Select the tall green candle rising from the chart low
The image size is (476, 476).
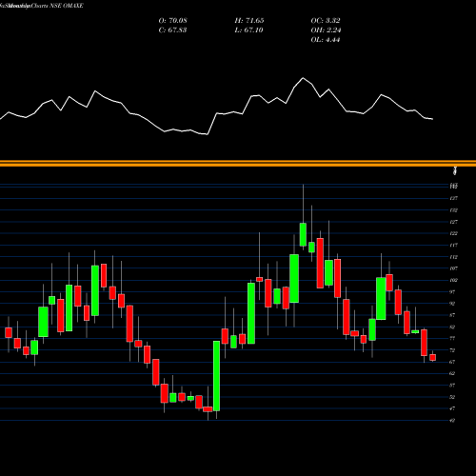point(216,376)
